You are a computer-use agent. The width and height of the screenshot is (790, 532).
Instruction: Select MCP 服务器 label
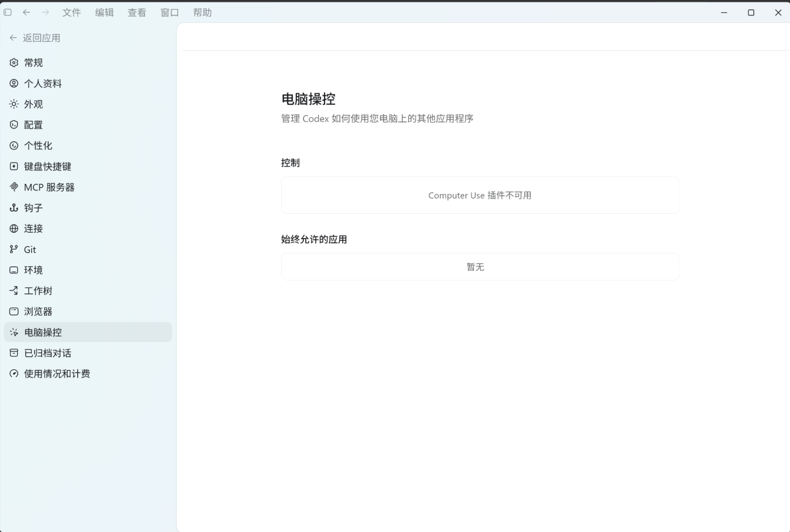[49, 187]
